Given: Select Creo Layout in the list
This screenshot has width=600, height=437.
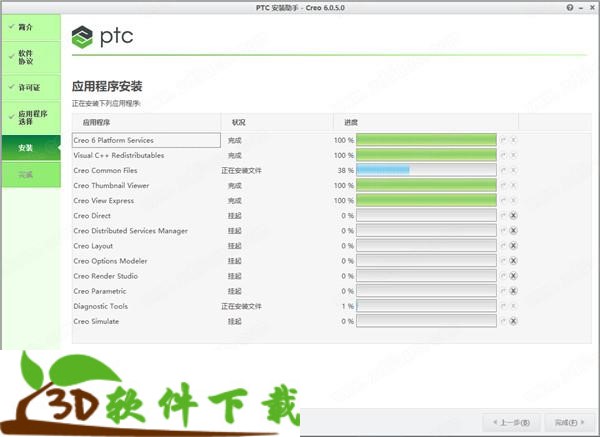Looking at the screenshot, I should tap(93, 246).
